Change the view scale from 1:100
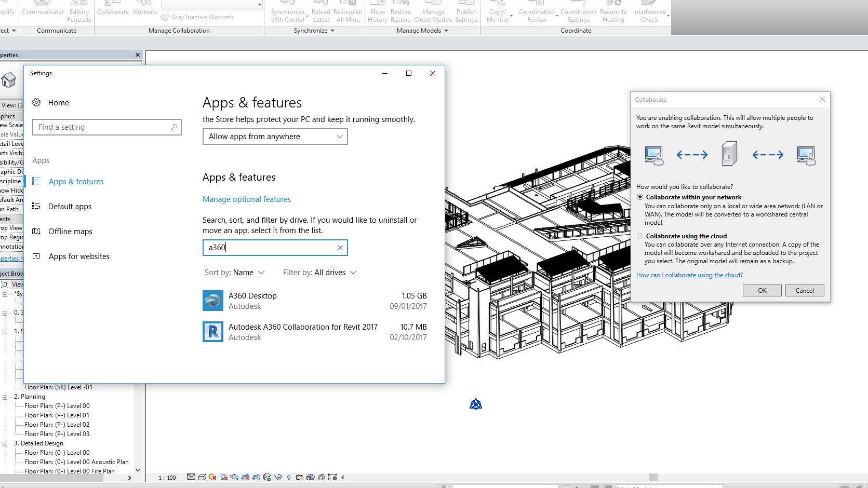868x488 pixels. click(x=166, y=477)
